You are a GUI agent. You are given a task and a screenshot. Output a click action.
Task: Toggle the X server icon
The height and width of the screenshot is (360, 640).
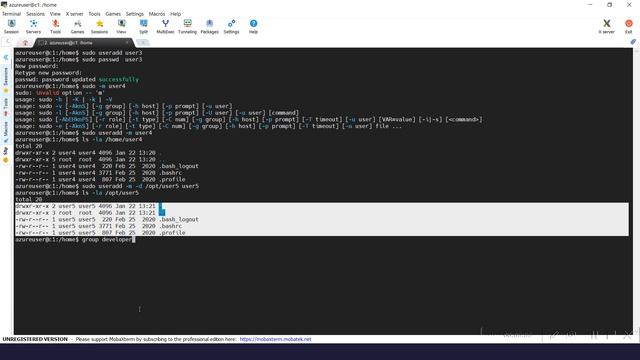pyautogui.click(x=607, y=26)
